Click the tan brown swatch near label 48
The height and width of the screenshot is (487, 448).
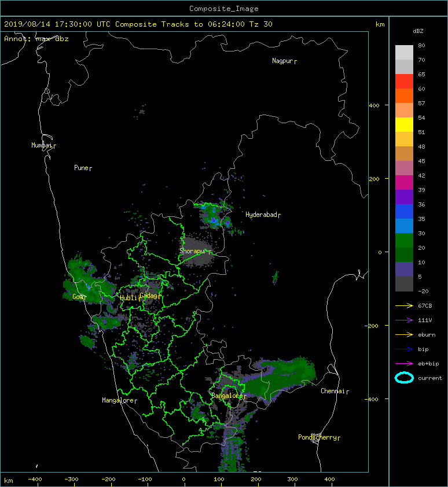[x=404, y=153]
